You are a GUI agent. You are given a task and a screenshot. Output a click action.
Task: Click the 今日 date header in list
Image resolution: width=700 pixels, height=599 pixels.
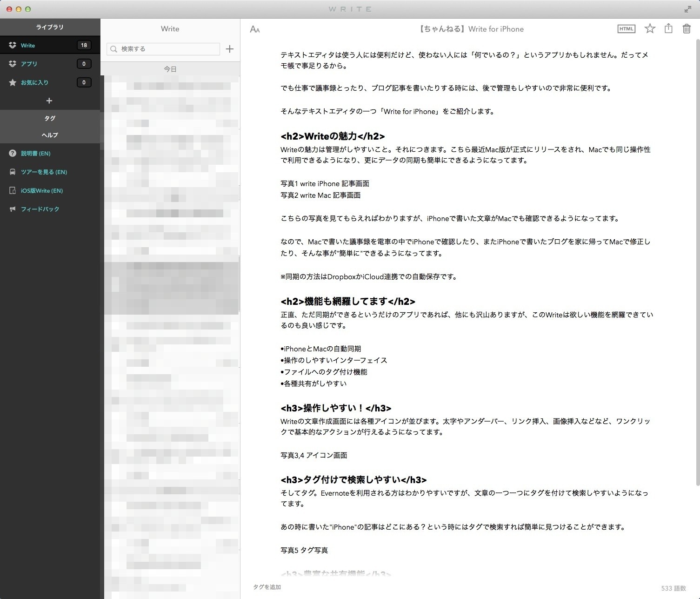tap(170, 69)
